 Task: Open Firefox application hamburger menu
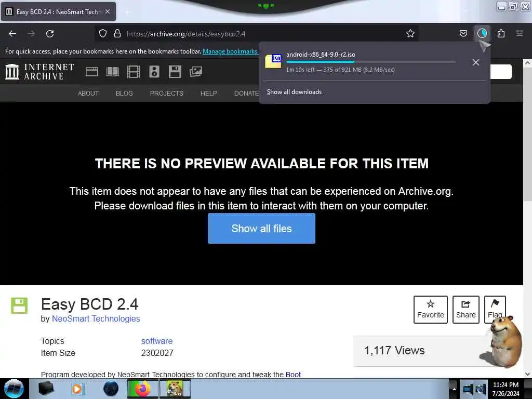click(x=520, y=33)
